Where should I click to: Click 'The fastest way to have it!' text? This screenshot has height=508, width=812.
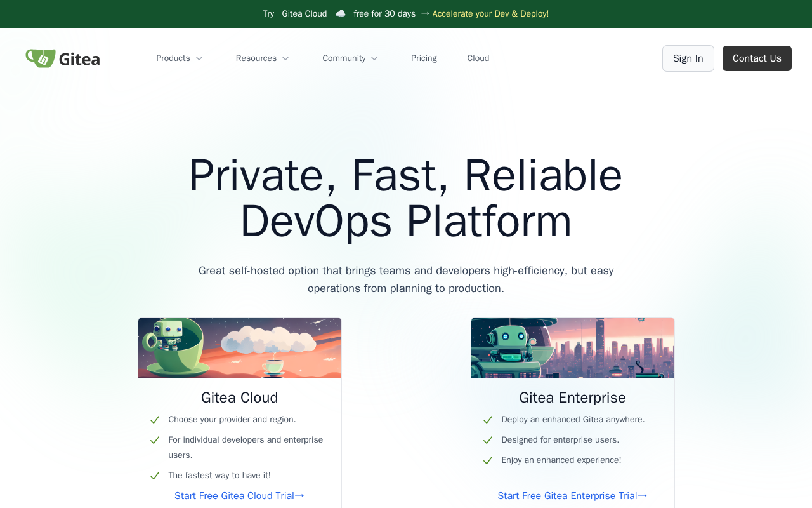pos(219,476)
